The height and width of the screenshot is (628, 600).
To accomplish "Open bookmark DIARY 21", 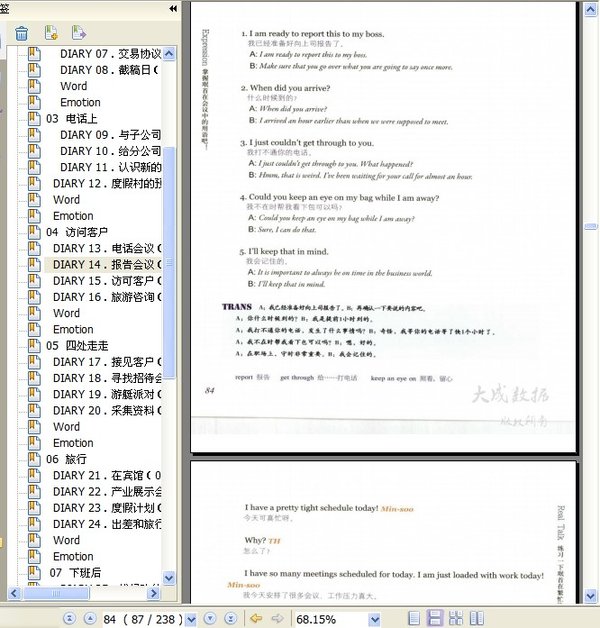I will (107, 475).
